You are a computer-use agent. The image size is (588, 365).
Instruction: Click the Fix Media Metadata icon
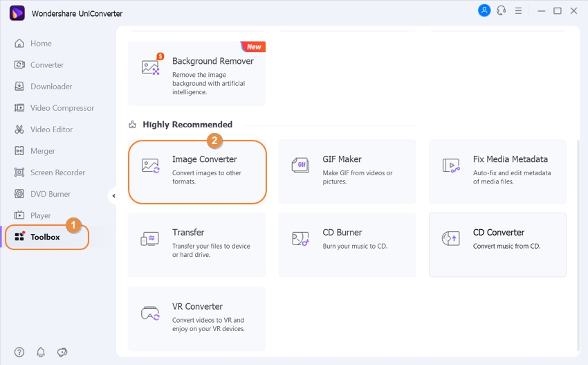point(451,166)
